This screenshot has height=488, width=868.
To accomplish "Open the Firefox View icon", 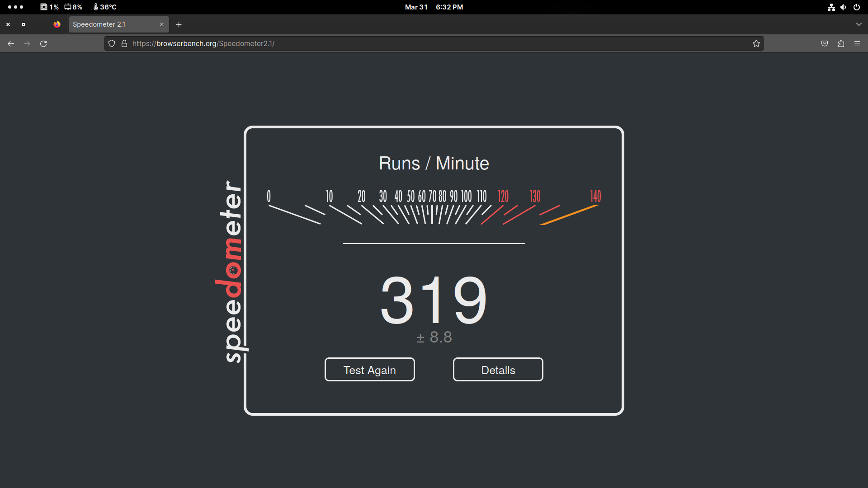I will (57, 24).
